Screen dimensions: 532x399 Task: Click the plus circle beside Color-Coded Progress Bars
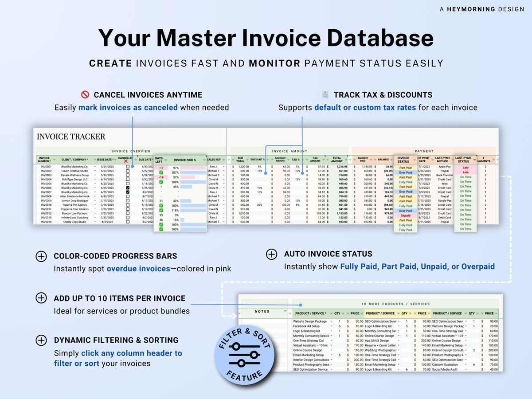click(41, 256)
